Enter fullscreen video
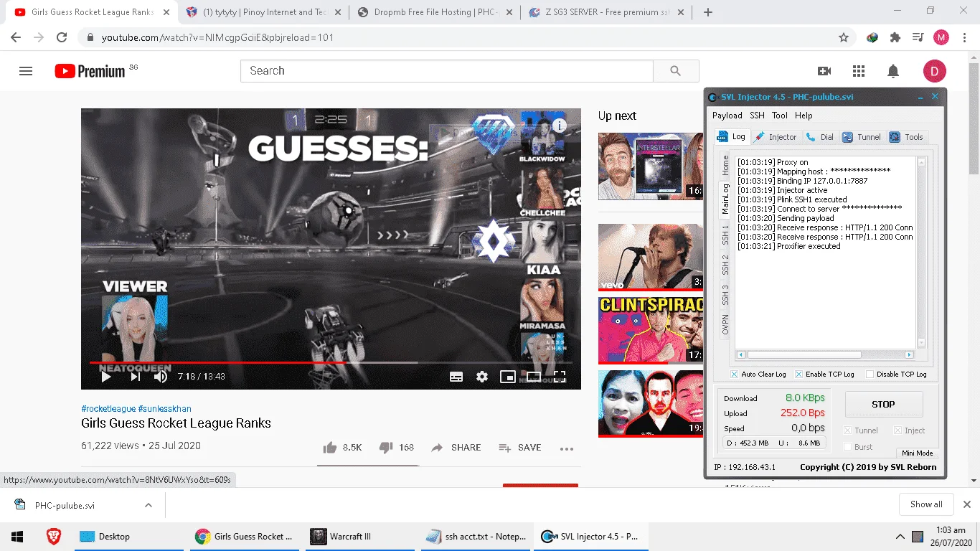Screen dimensions: 980x551 560,377
